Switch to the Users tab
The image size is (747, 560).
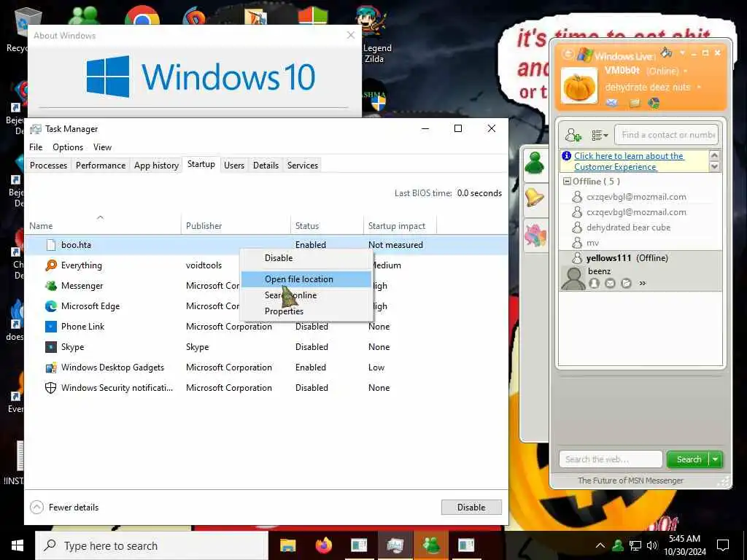(x=234, y=166)
